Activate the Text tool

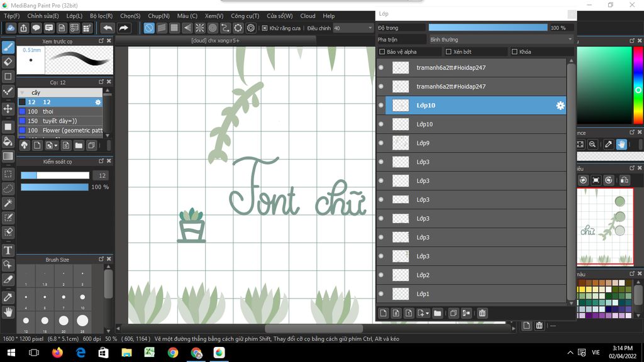click(8, 250)
